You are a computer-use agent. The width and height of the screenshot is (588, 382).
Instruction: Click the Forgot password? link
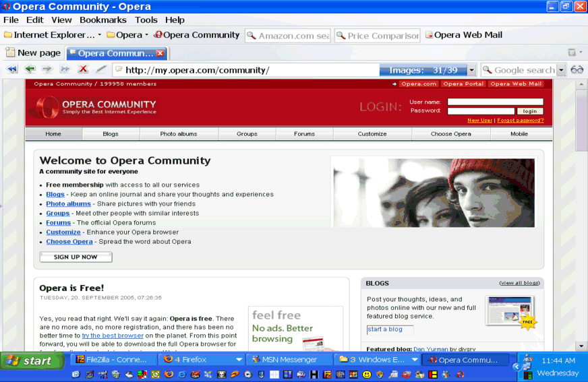tap(521, 120)
